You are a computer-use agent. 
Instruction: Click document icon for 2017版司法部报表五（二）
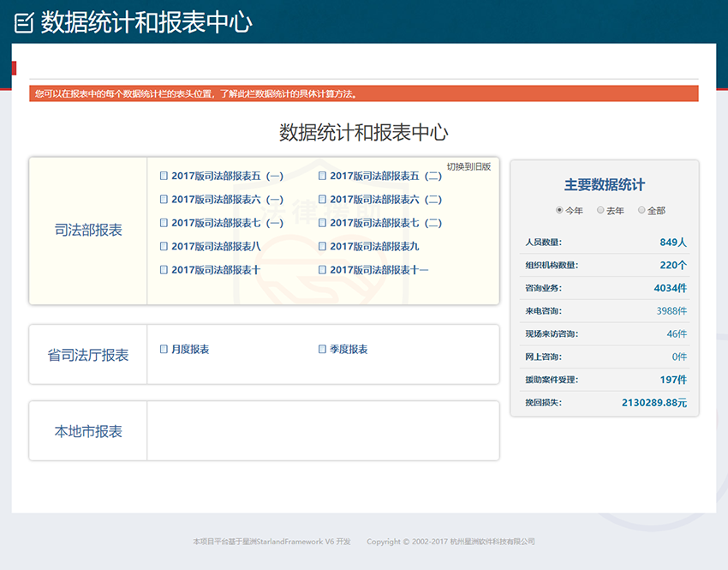[x=322, y=176]
